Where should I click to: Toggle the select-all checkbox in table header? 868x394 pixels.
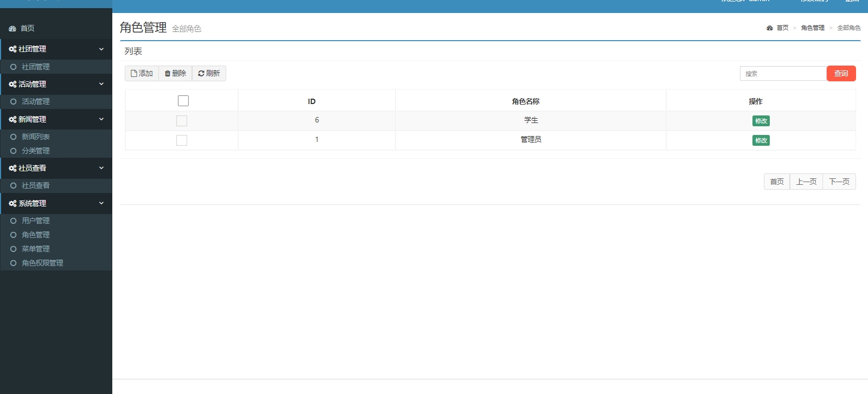coord(183,101)
